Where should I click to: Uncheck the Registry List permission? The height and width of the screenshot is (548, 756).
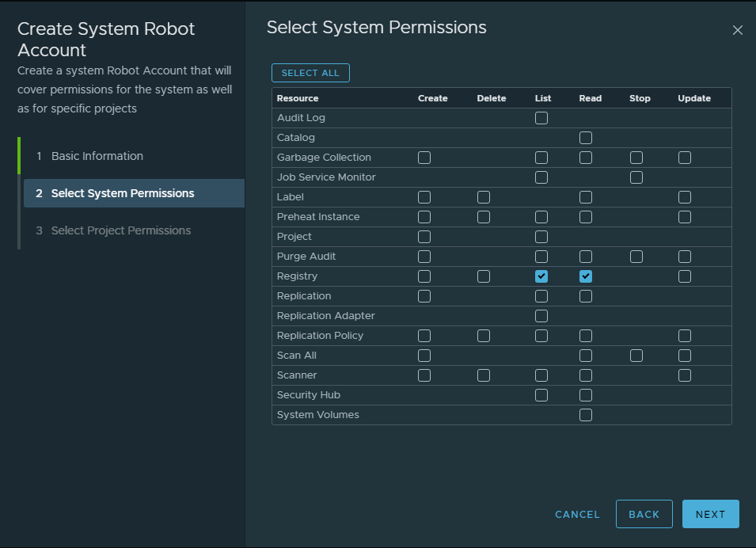click(541, 276)
